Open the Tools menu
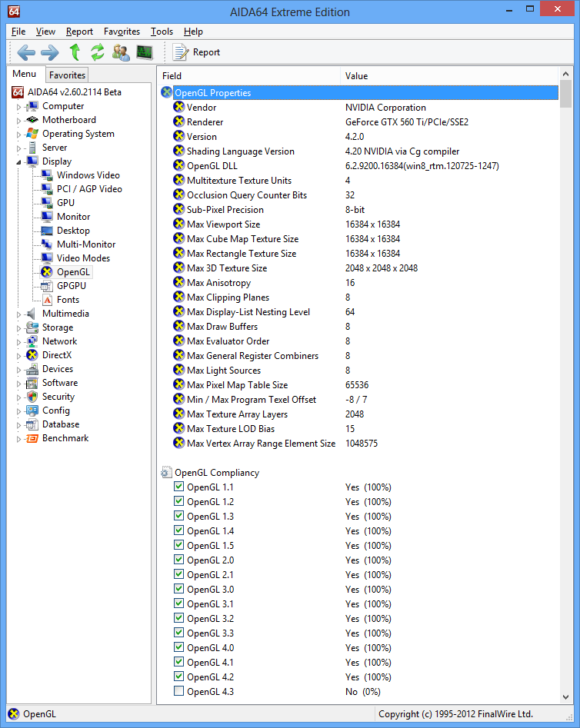The height and width of the screenshot is (728, 580). coord(162,32)
